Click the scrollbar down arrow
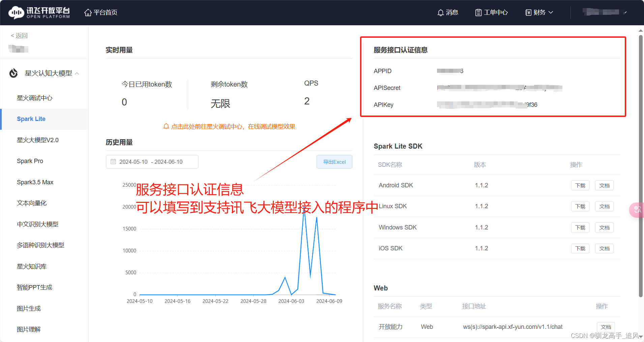644x342 pixels. [641, 337]
